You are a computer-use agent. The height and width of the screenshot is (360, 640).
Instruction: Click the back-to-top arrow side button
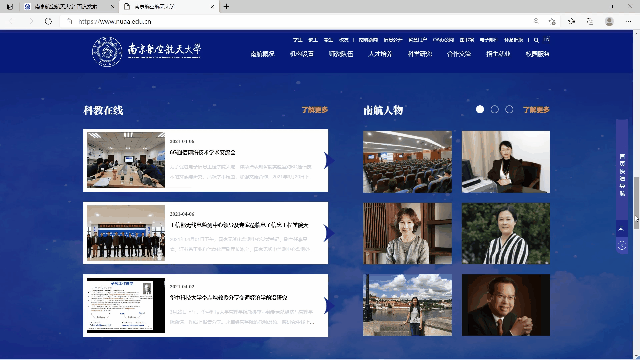[x=622, y=229]
